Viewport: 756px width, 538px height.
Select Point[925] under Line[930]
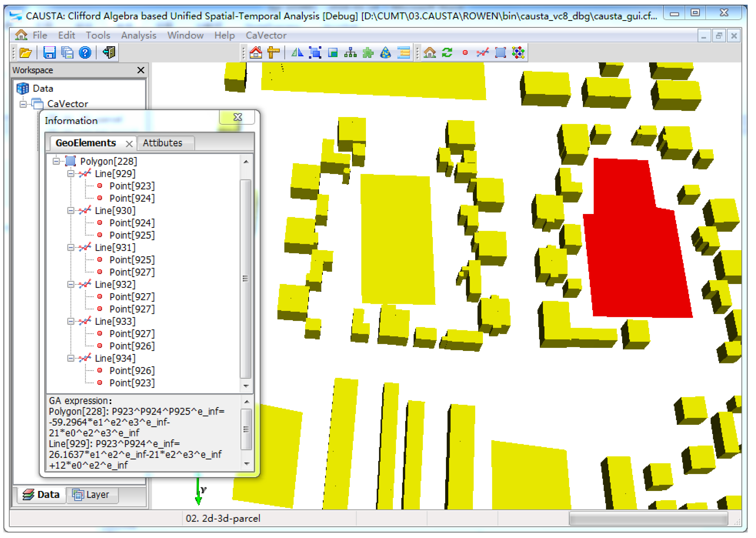point(132,235)
